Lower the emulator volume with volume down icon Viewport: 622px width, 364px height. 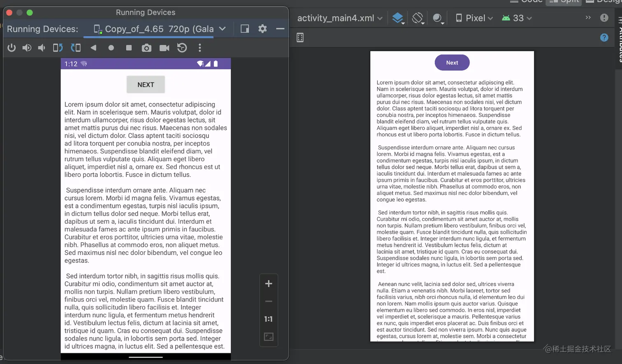click(42, 48)
